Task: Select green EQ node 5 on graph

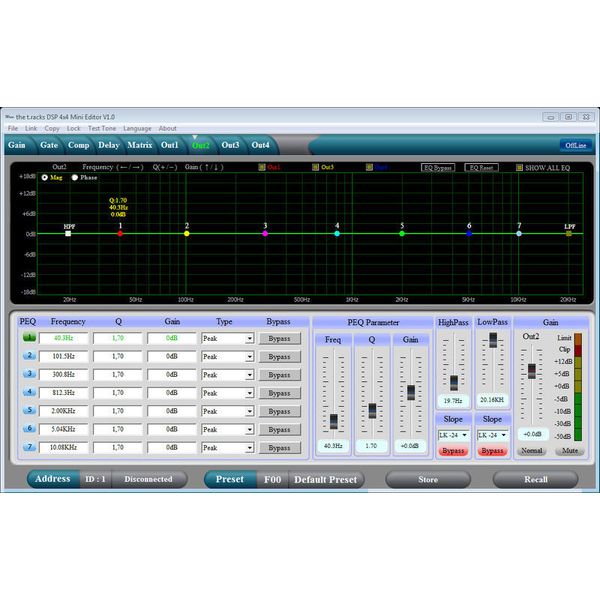Action: [x=402, y=233]
